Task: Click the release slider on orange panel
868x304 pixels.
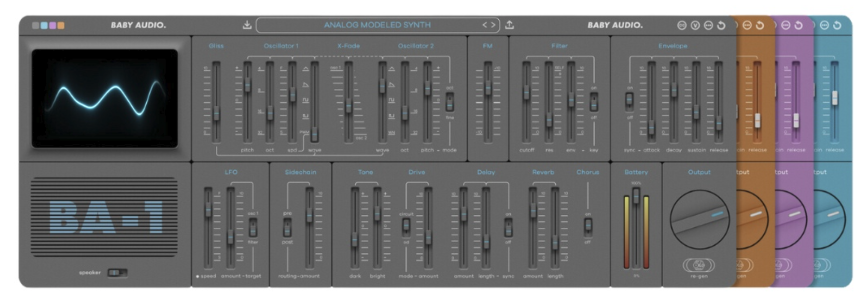Action: (757, 102)
